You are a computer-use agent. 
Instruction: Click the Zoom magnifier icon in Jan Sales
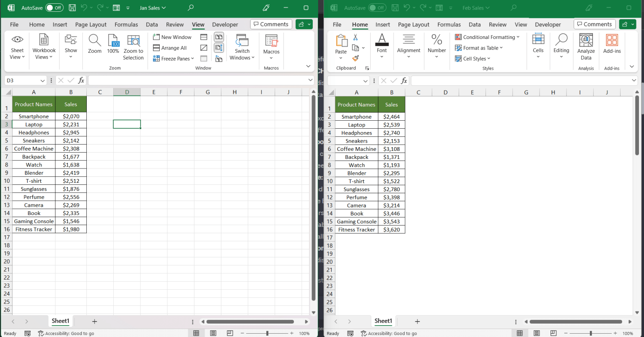pyautogui.click(x=95, y=41)
